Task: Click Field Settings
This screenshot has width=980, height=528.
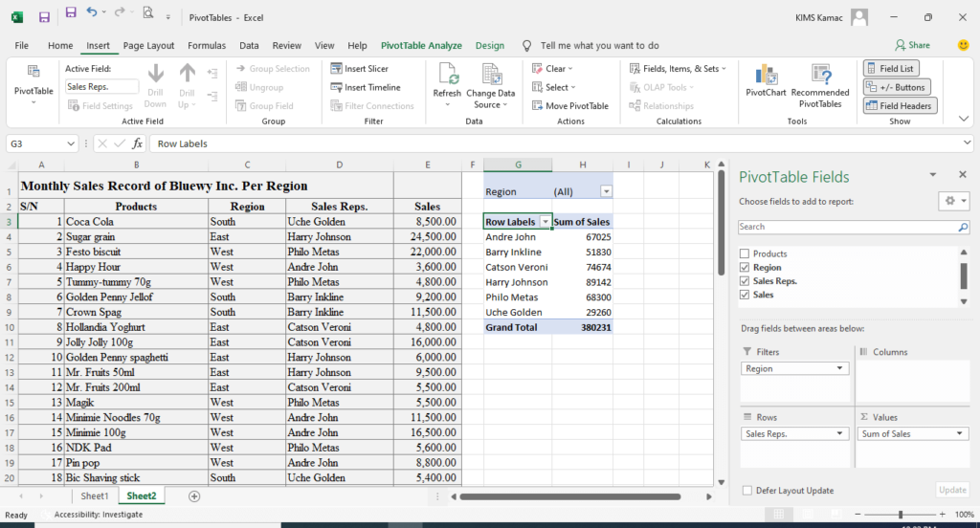Action: click(100, 106)
